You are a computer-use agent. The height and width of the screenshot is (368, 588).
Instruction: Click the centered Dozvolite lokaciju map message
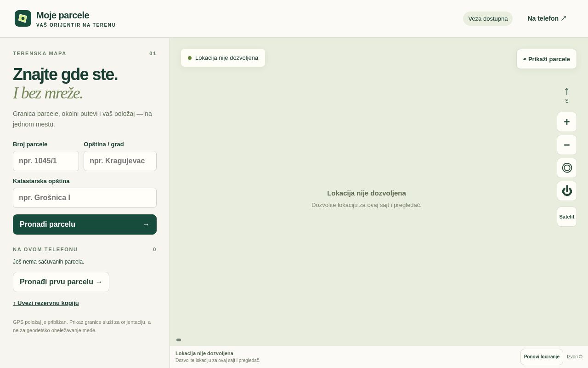367,205
